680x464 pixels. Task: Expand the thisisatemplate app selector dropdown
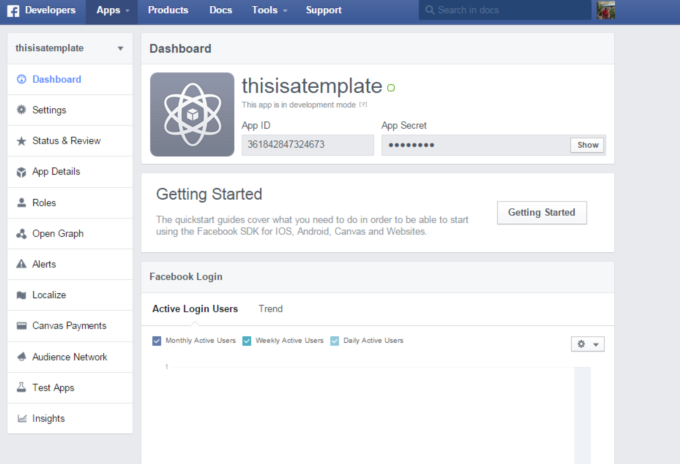[x=120, y=48]
